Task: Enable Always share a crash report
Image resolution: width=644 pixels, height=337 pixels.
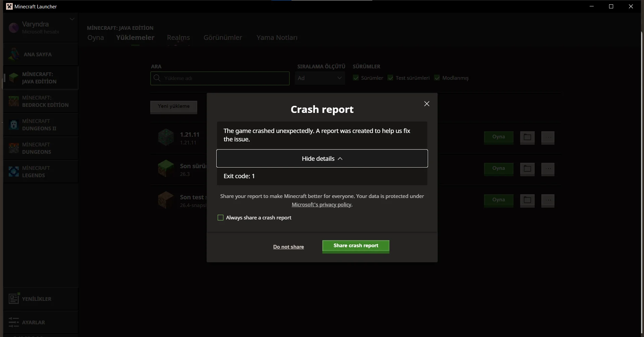Action: pyautogui.click(x=220, y=218)
